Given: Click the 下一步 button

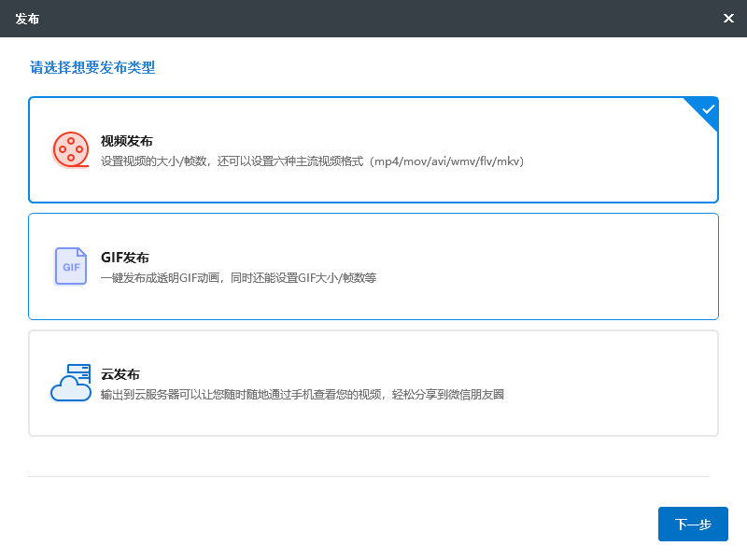Looking at the screenshot, I should point(693,524).
